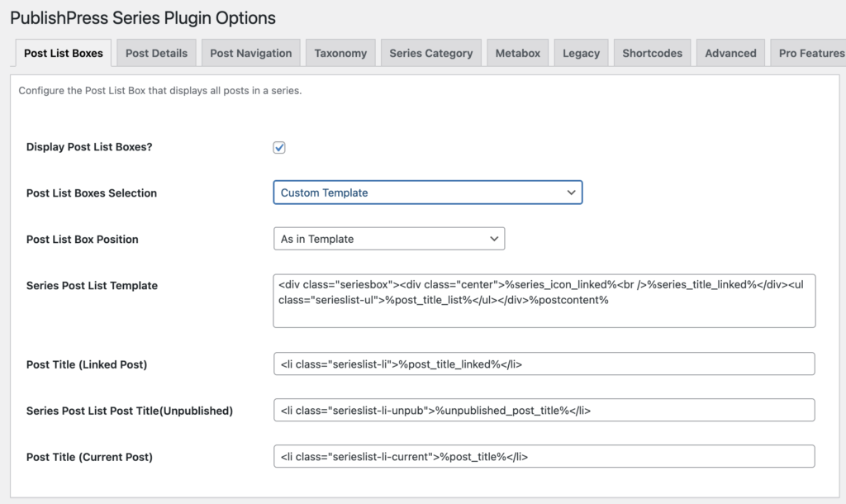Image resolution: width=846 pixels, height=504 pixels.
Task: Select the Post List Boxes tab
Action: (x=64, y=53)
